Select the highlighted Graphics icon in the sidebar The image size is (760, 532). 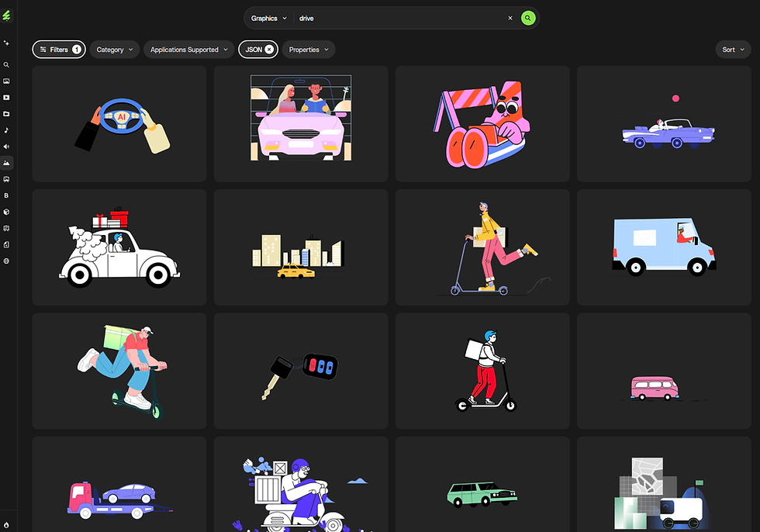point(6,163)
